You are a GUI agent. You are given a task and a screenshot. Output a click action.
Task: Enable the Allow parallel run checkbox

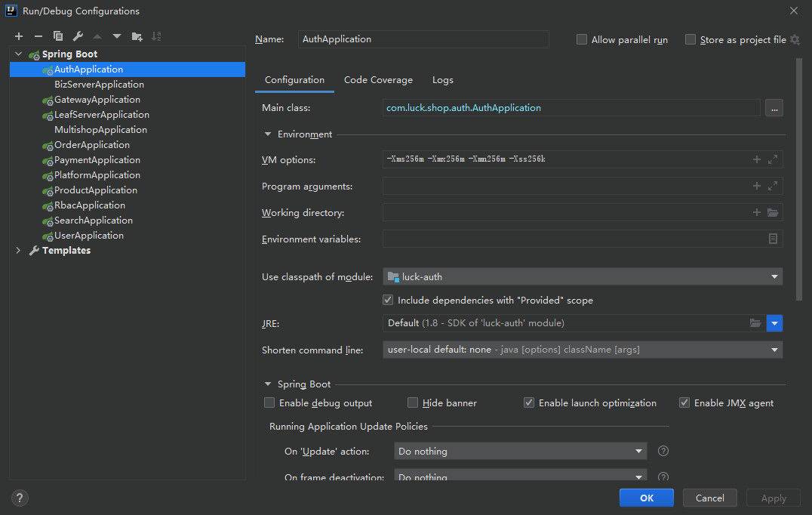[x=582, y=40]
